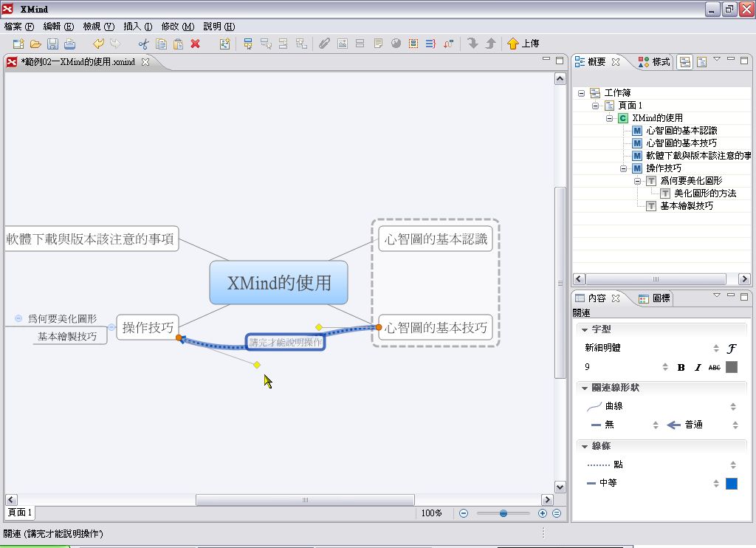Click the print icon
The width and height of the screenshot is (756, 548).
click(x=70, y=44)
